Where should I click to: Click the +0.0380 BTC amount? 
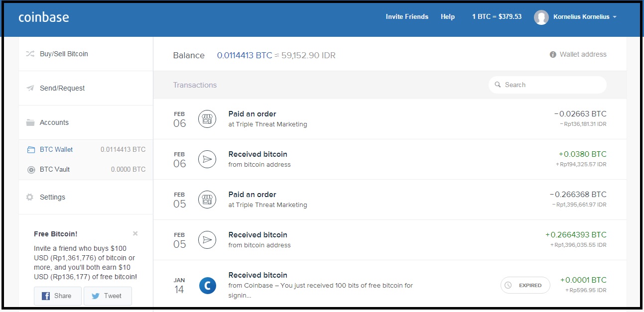pos(583,154)
